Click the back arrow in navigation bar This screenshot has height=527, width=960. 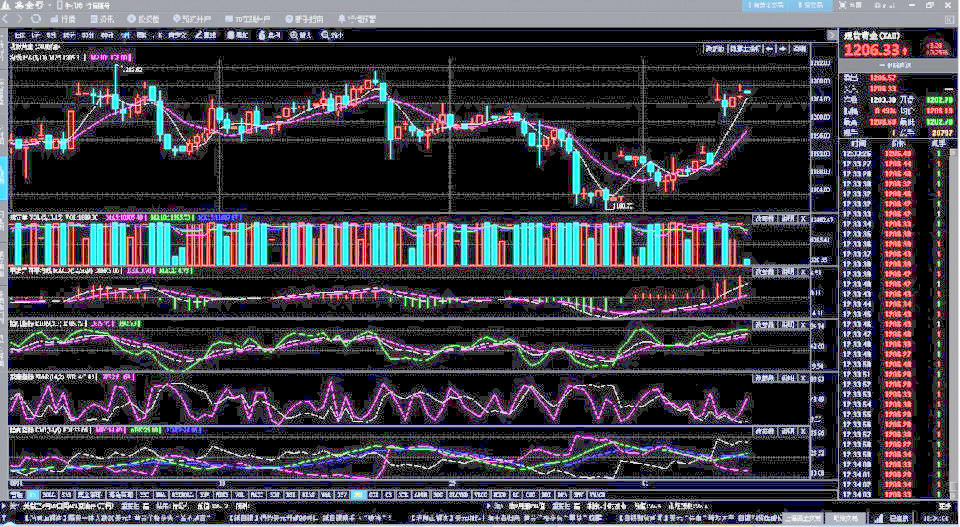(7, 19)
